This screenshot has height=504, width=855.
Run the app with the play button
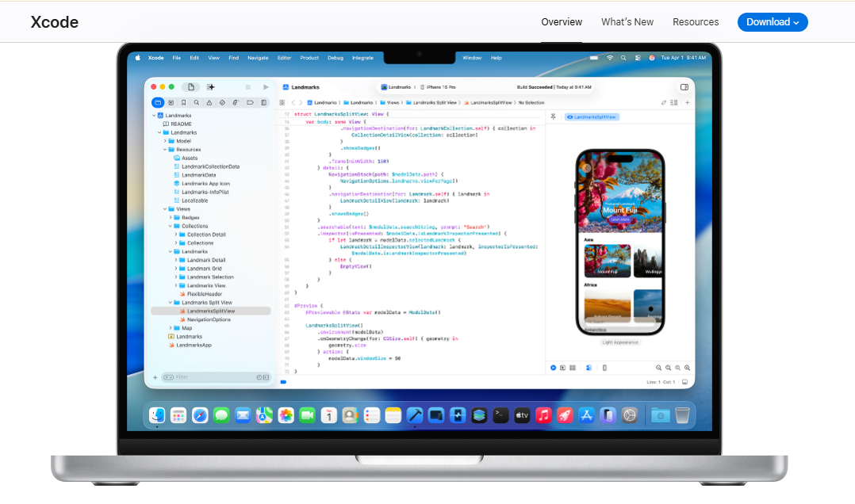(x=266, y=87)
